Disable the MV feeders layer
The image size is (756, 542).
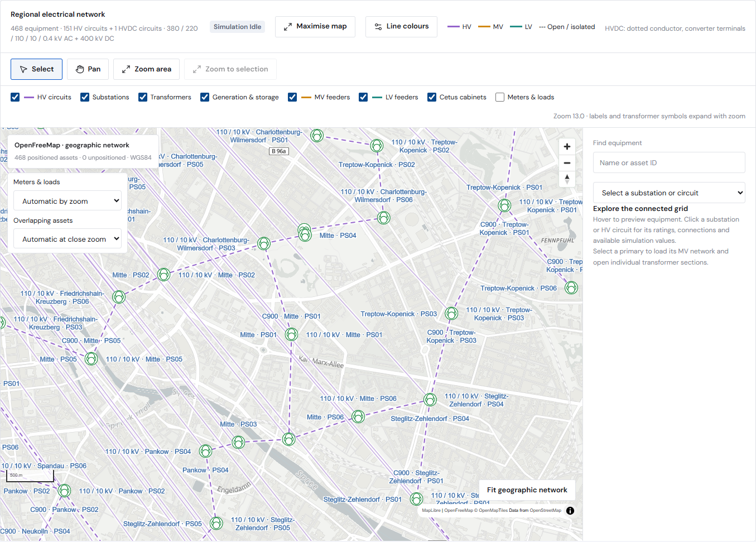tap(292, 97)
